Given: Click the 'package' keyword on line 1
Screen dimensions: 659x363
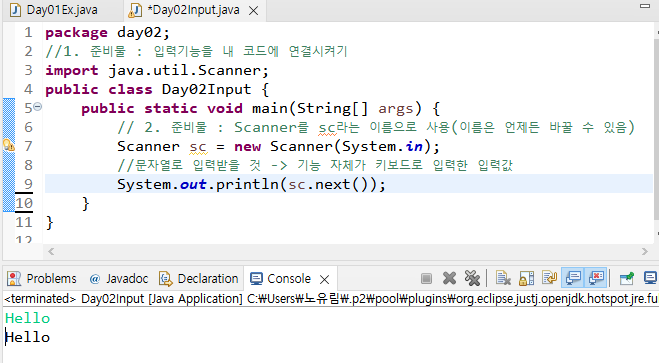Looking at the screenshot, I should click(x=76, y=33).
